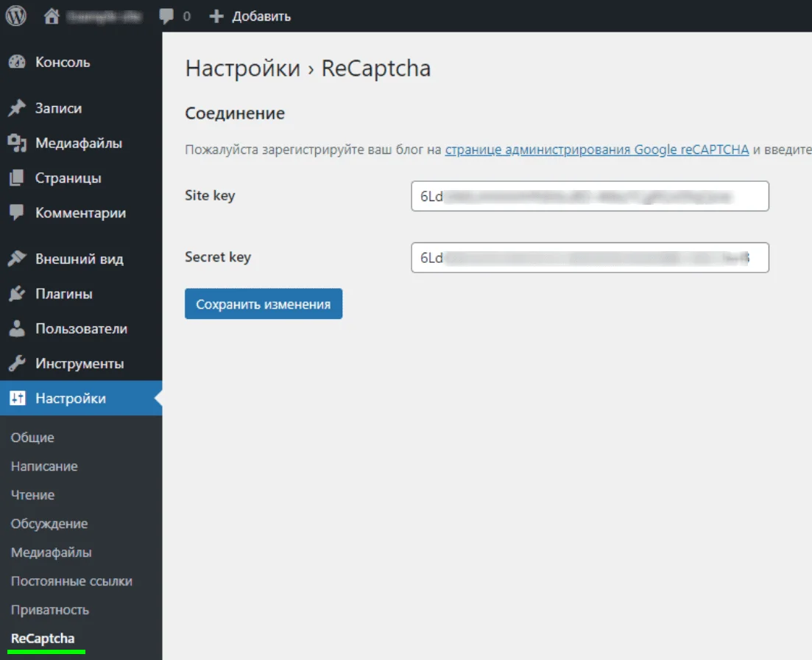Screen dimensions: 812x660
Task: Click the Плагины plug icon
Action: pos(17,294)
